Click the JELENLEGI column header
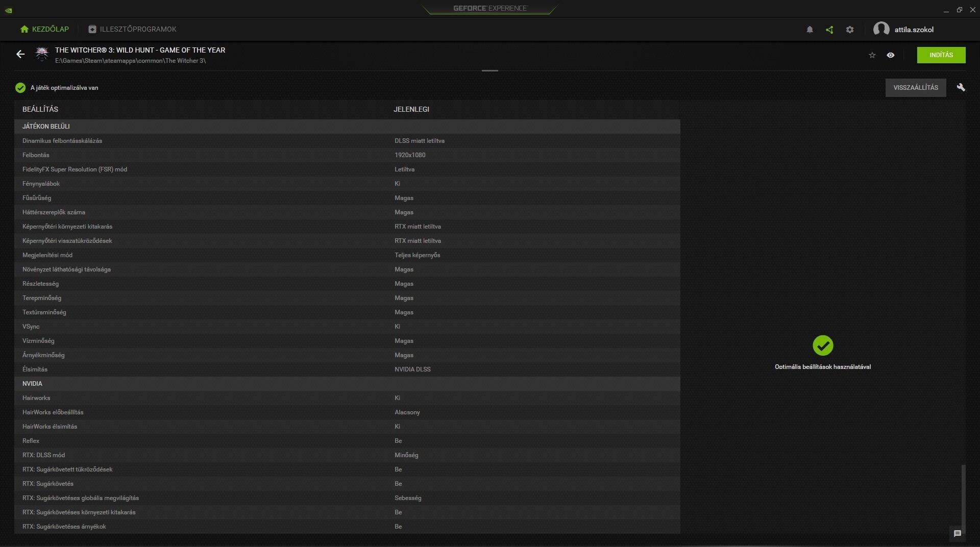980x547 pixels. pos(411,109)
